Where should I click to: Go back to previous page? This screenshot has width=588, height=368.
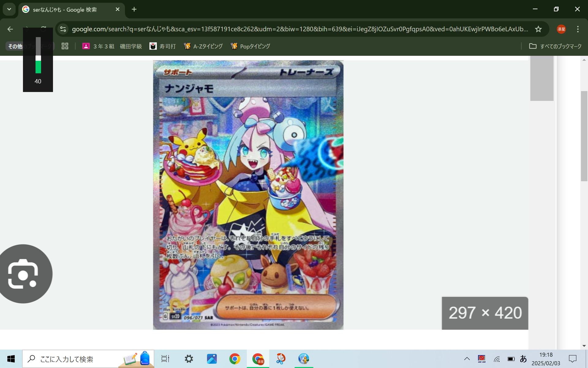(x=10, y=29)
